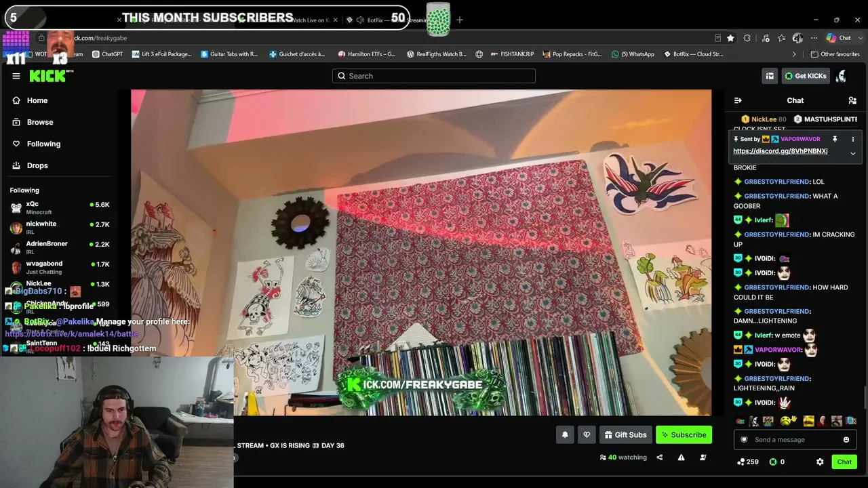Open the viewers list icon by Report
The image size is (868, 488).
[x=703, y=457]
